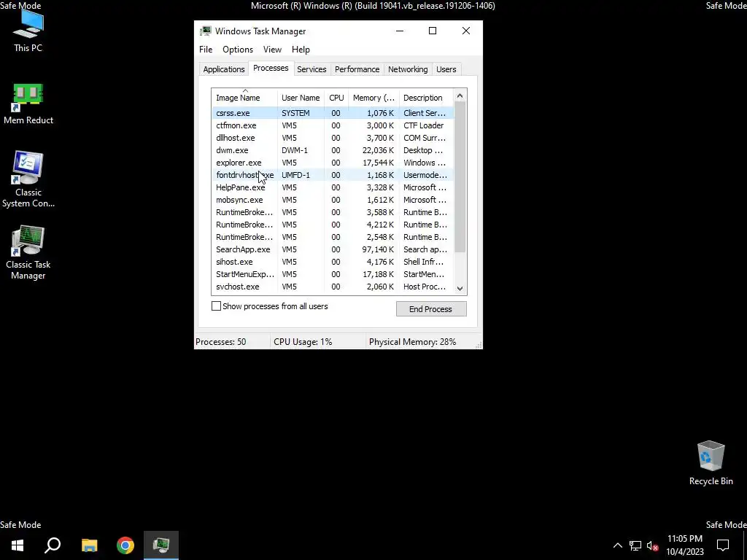Sort by Image Name column header
The height and width of the screenshot is (560, 747).
coord(245,98)
